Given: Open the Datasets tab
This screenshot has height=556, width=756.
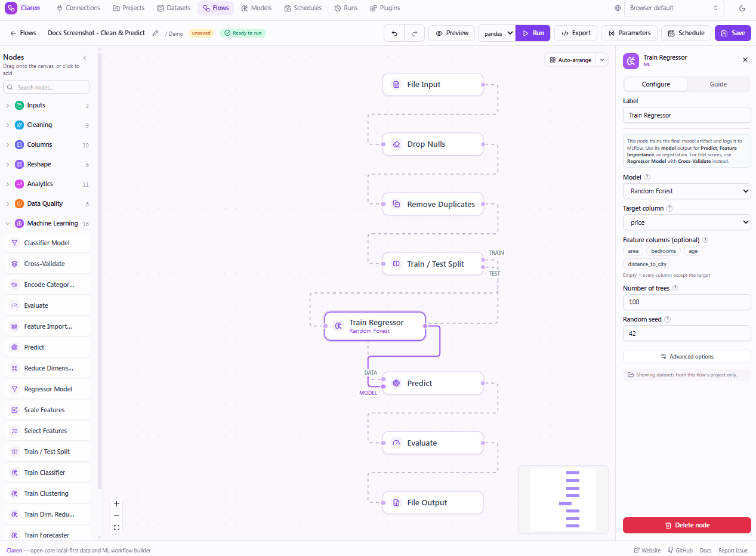Looking at the screenshot, I should click(174, 8).
